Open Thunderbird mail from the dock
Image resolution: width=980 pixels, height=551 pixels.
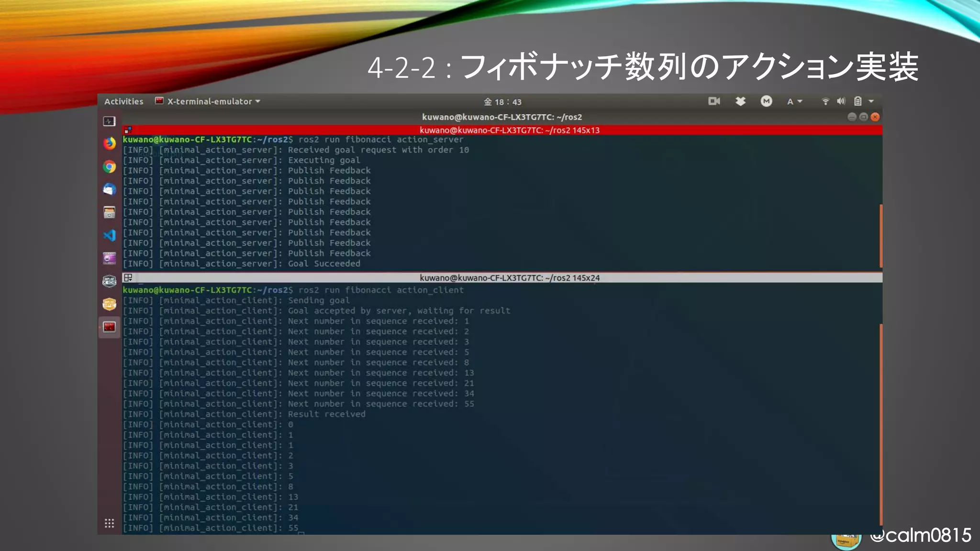pos(109,189)
